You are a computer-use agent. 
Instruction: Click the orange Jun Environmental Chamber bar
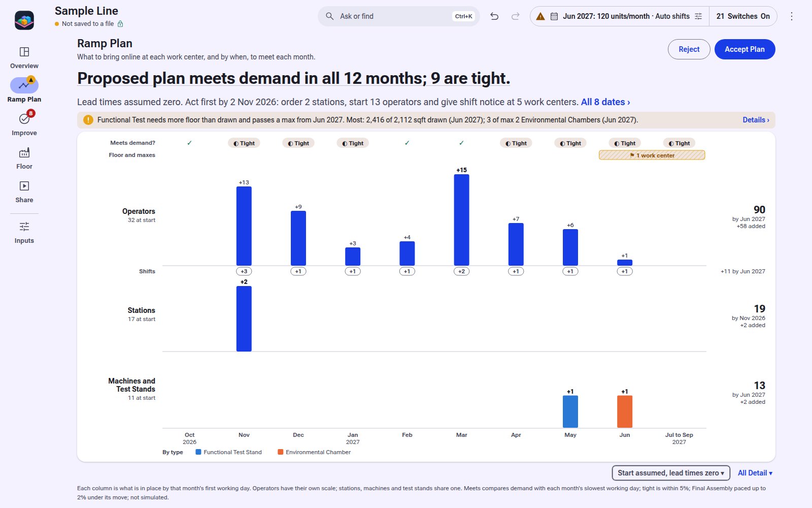point(625,411)
